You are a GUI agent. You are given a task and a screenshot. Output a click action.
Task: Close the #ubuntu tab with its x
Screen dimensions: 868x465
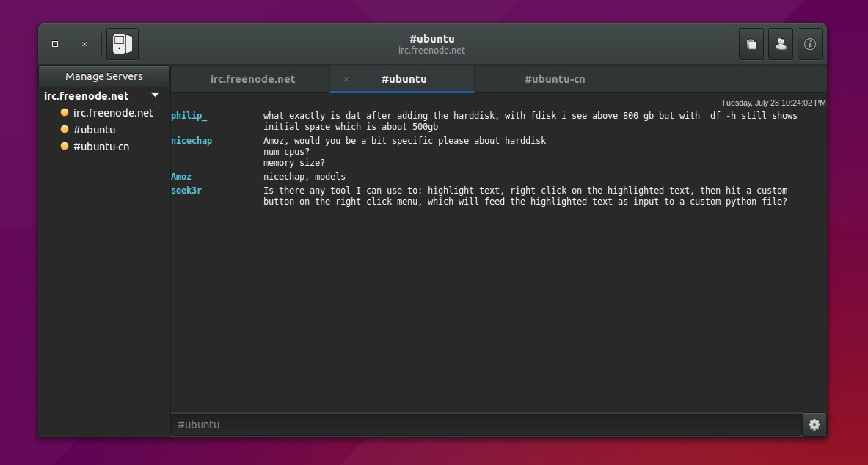346,79
